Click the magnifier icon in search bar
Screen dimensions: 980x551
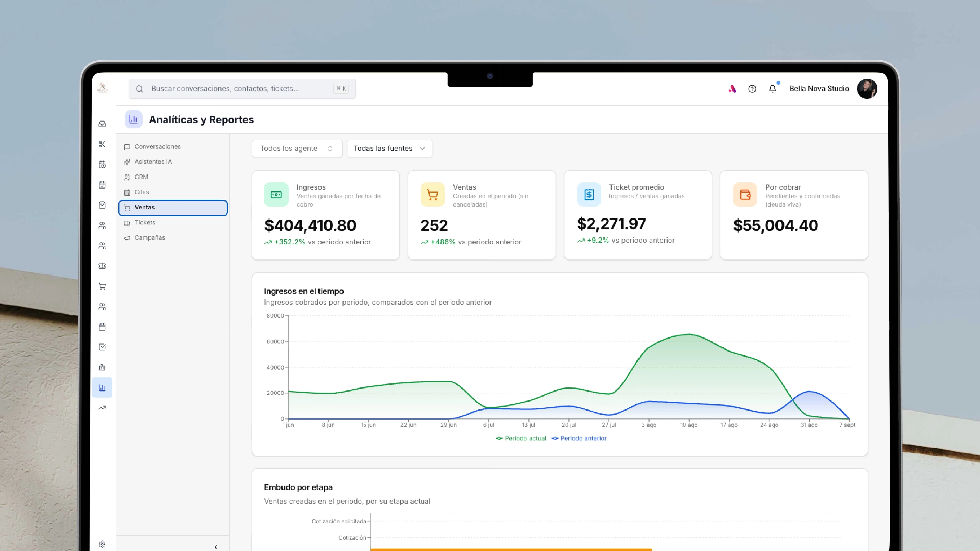point(139,89)
